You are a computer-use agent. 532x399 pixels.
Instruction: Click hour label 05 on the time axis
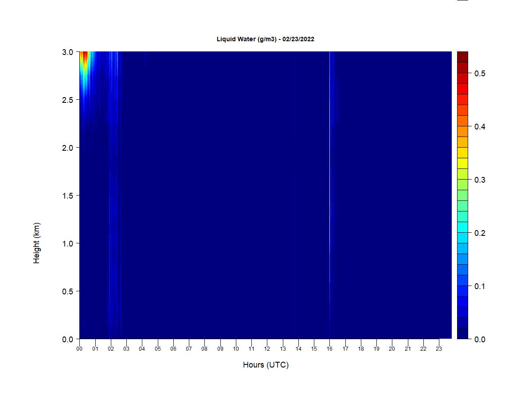click(x=157, y=348)
